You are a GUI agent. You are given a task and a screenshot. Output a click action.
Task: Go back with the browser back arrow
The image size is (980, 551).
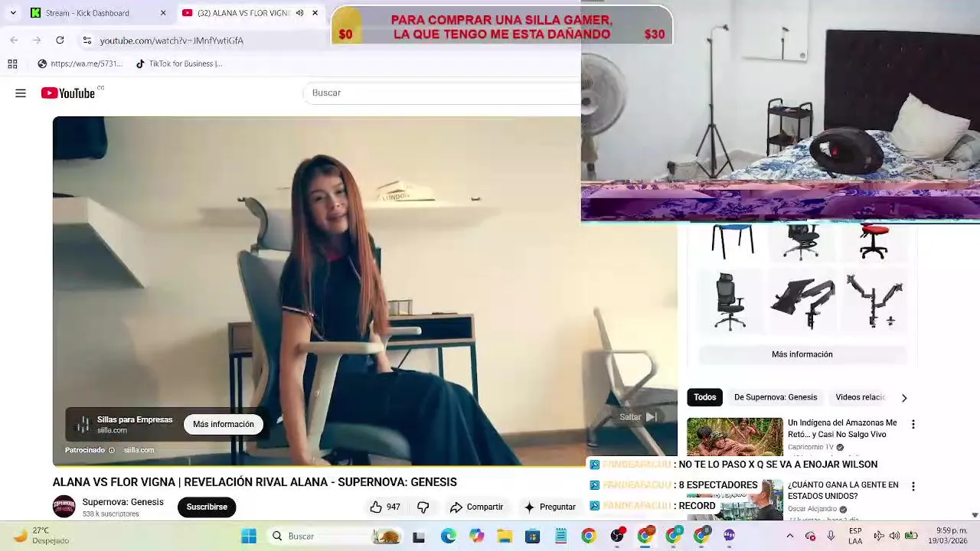(15, 40)
